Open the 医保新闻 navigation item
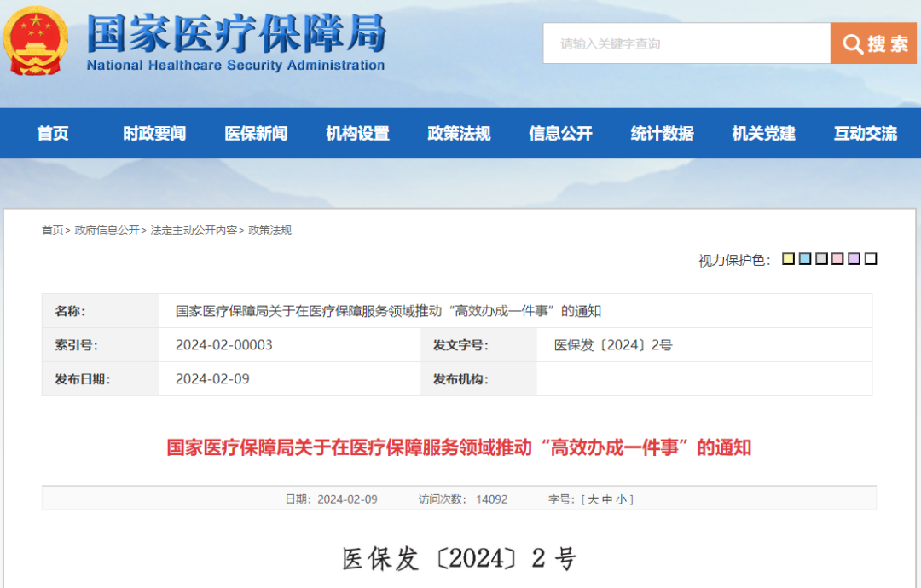Image resolution: width=921 pixels, height=588 pixels. click(256, 133)
